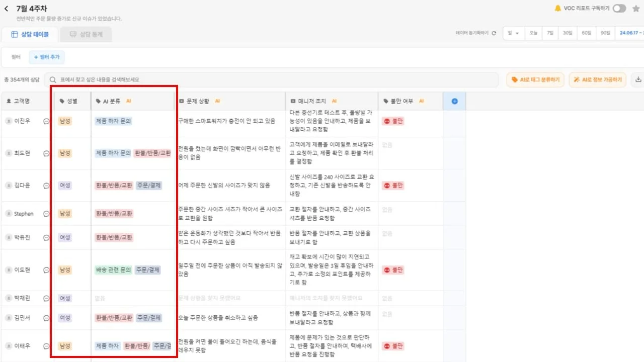Open chat bubble icon for Stephen
Image resolution: width=644 pixels, height=362 pixels.
pos(46,214)
